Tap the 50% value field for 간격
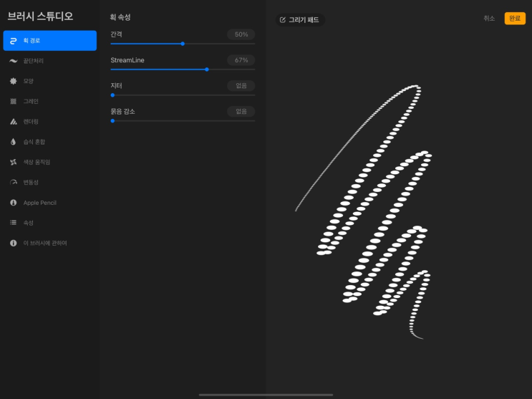Screen dimensions: 532x399 coord(241,34)
